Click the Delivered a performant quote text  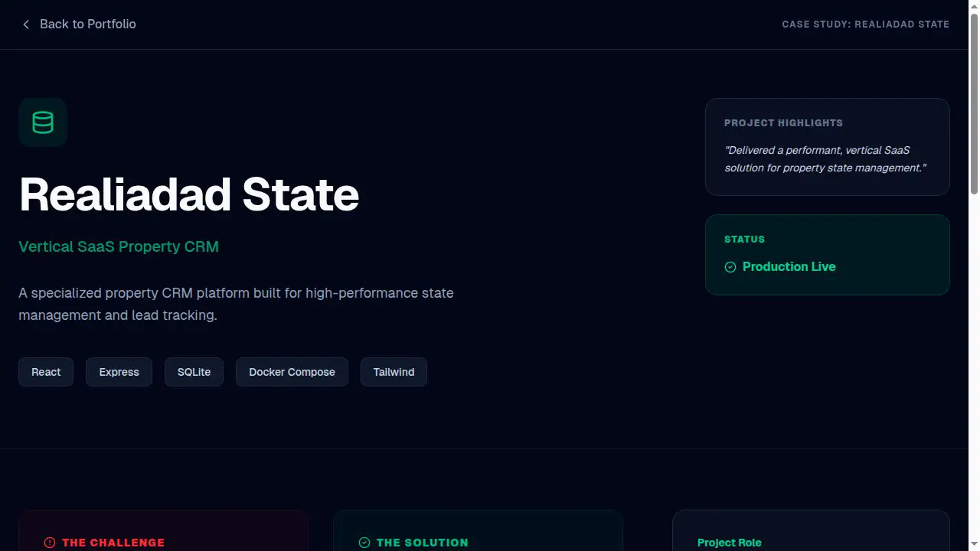tap(825, 159)
